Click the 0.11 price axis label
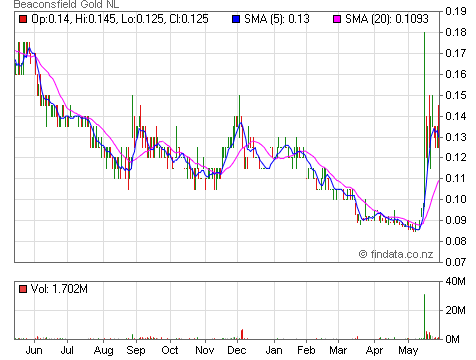476x360 pixels. (456, 178)
